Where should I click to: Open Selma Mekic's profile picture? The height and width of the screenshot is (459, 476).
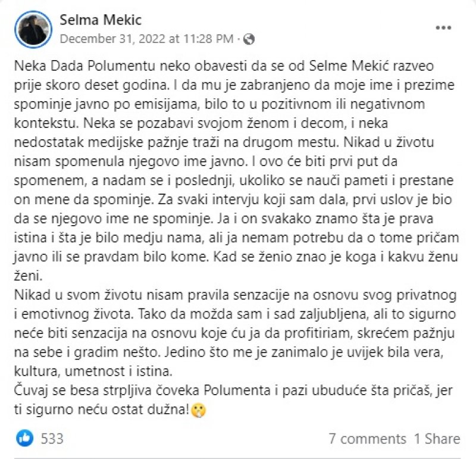(34, 29)
